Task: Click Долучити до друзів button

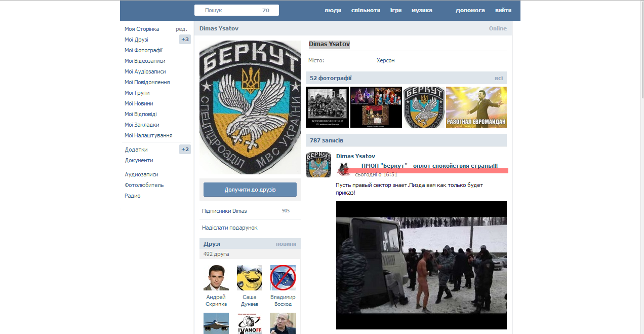Action: pos(250,190)
